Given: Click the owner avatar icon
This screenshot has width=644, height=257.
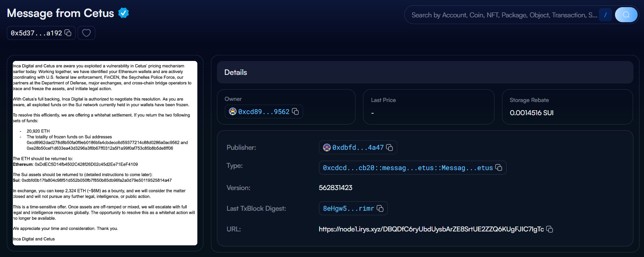Looking at the screenshot, I should 233,112.
